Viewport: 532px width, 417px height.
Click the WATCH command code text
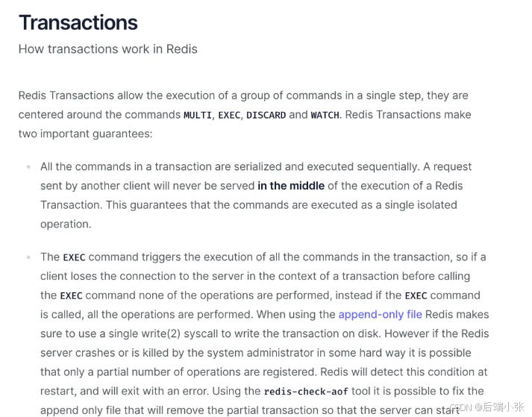click(x=325, y=115)
